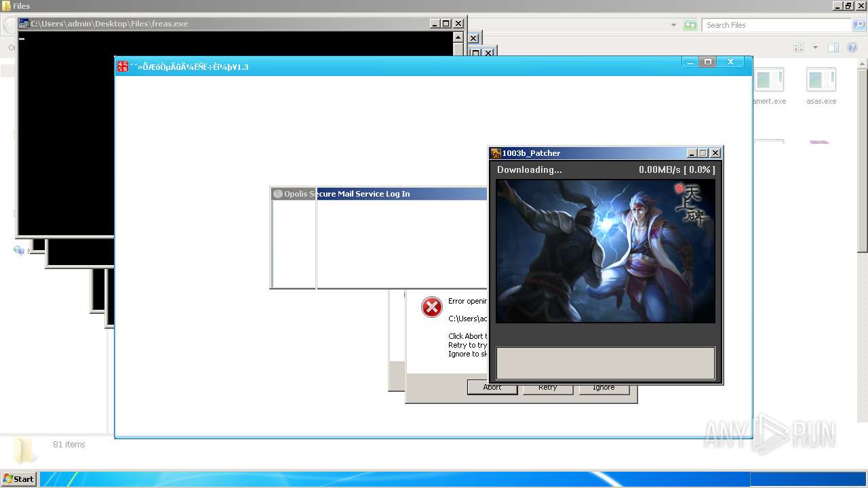Viewport: 868px width, 488px height.
Task: Minimize the 1003b_Patcher window
Action: (692, 153)
